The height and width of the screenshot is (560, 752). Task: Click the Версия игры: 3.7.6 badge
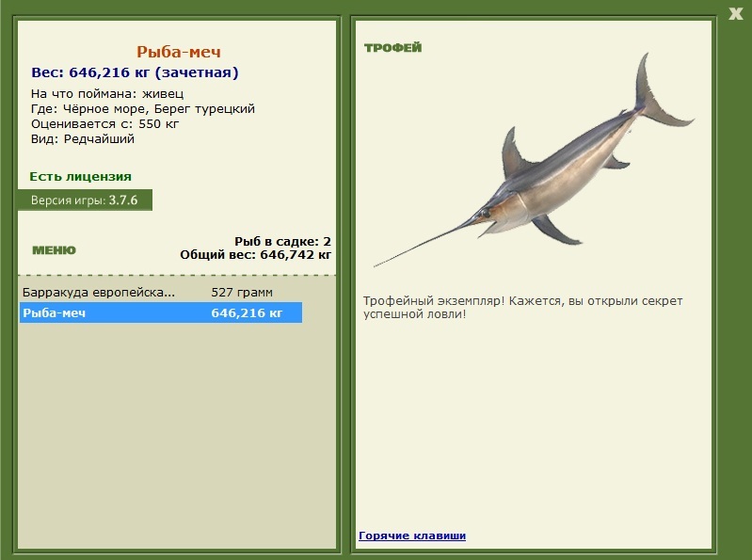(x=85, y=200)
